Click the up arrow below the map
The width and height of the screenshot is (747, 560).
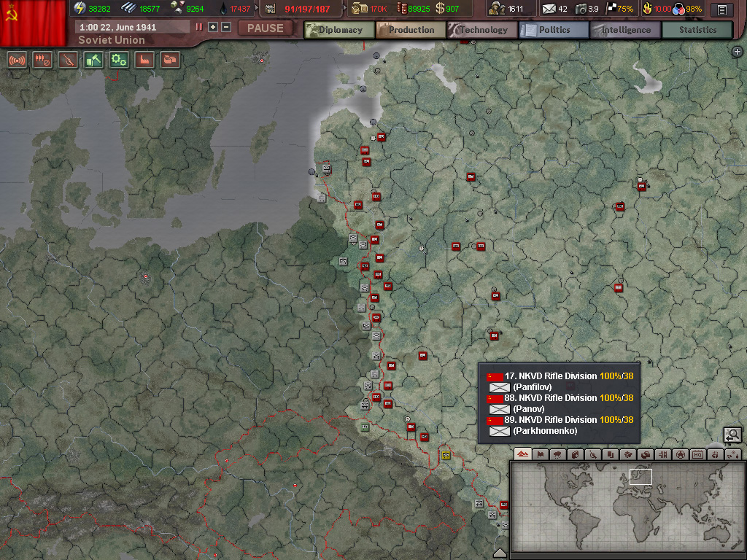tap(500, 553)
